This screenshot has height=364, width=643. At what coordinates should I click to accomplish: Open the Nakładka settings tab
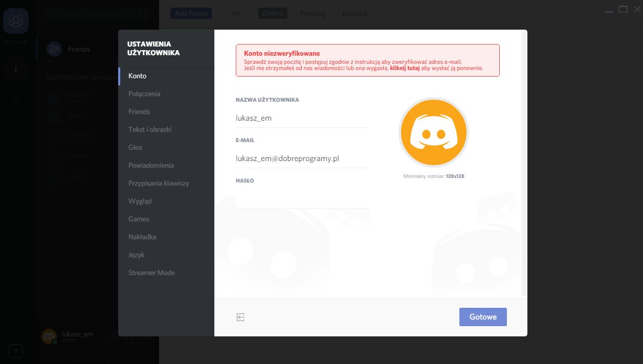[x=166, y=237]
